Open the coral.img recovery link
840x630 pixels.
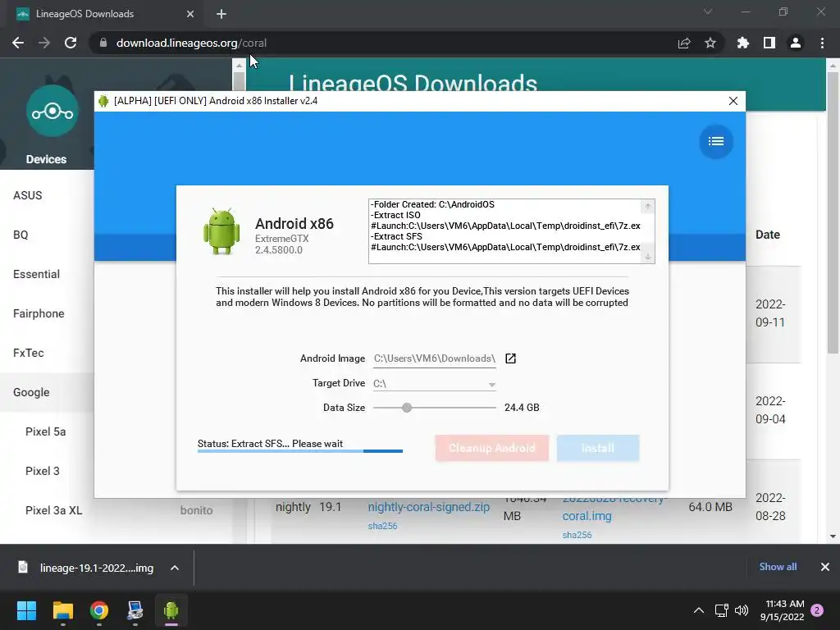coord(587,516)
